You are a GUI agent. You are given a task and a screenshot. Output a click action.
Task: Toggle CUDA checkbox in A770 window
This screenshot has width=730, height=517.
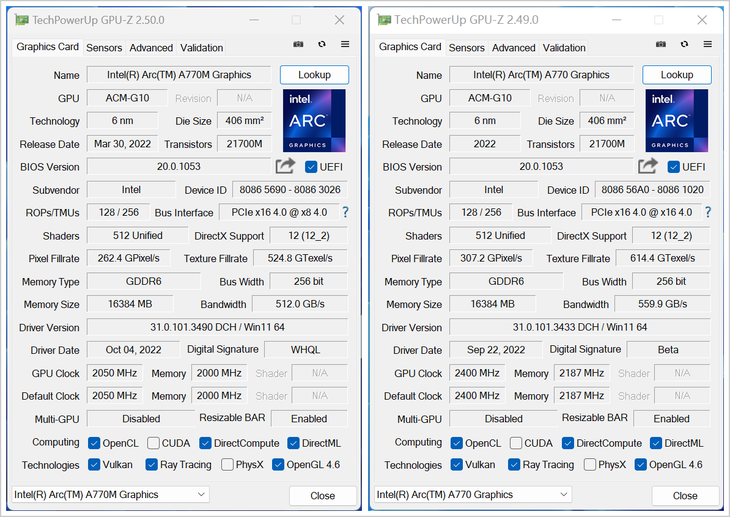(516, 443)
